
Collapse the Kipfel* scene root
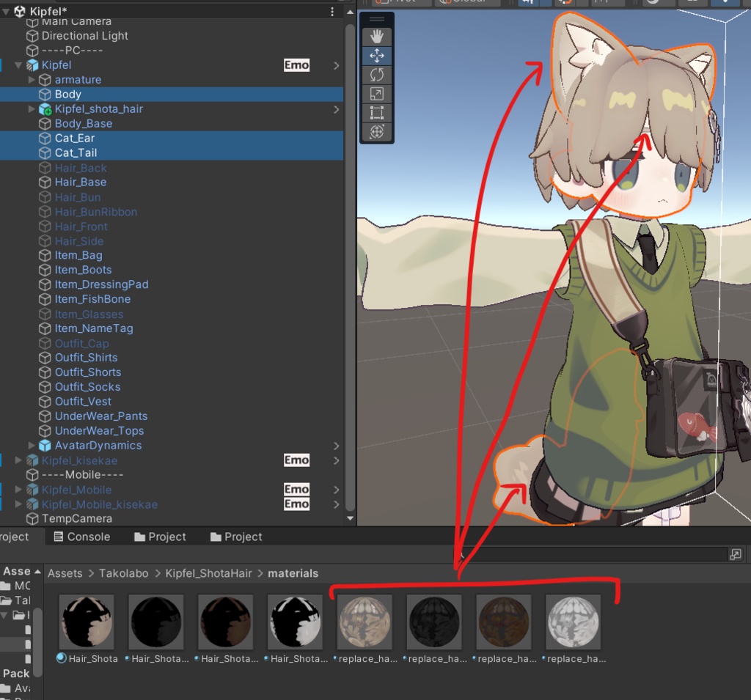(x=6, y=11)
